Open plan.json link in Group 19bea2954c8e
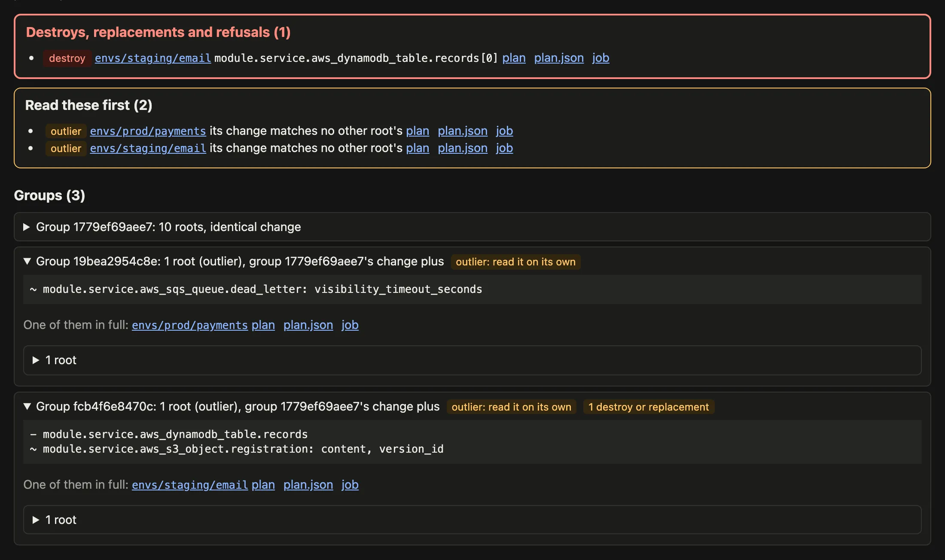 pyautogui.click(x=308, y=325)
